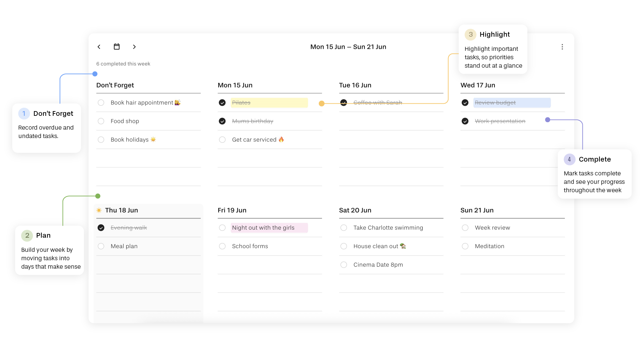Click the house emoji on House clean out
Viewport: 644px width, 337px height.
click(403, 246)
